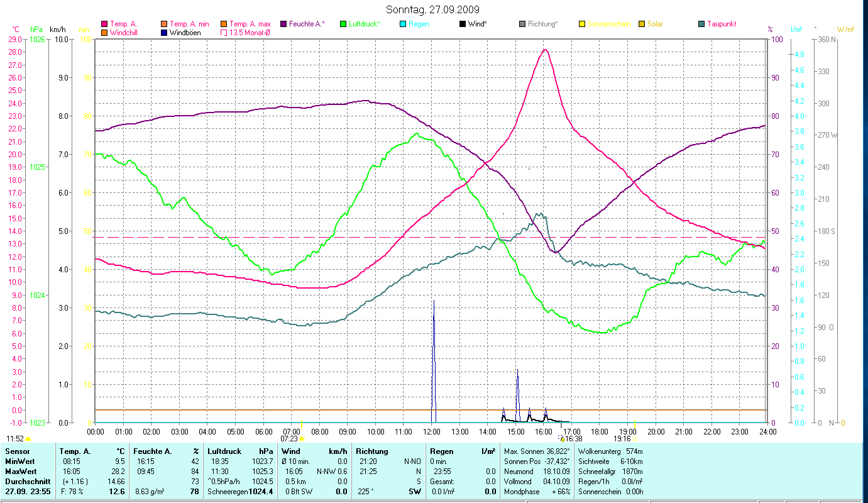Click the blue Windböen legend square

164,33
